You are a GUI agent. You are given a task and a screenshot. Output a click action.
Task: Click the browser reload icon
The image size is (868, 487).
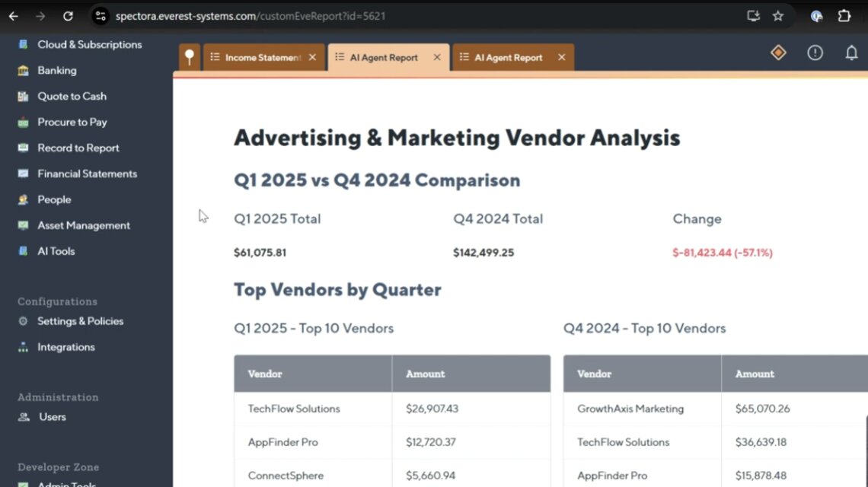coord(68,16)
